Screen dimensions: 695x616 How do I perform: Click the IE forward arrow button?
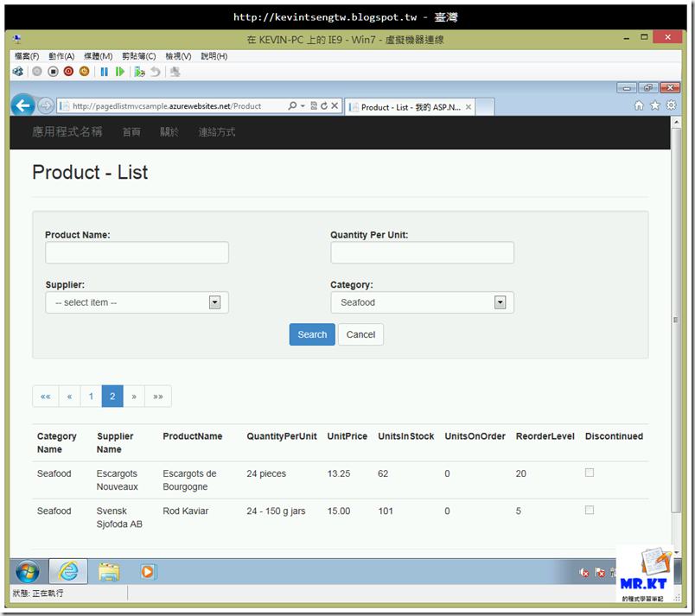tap(45, 105)
